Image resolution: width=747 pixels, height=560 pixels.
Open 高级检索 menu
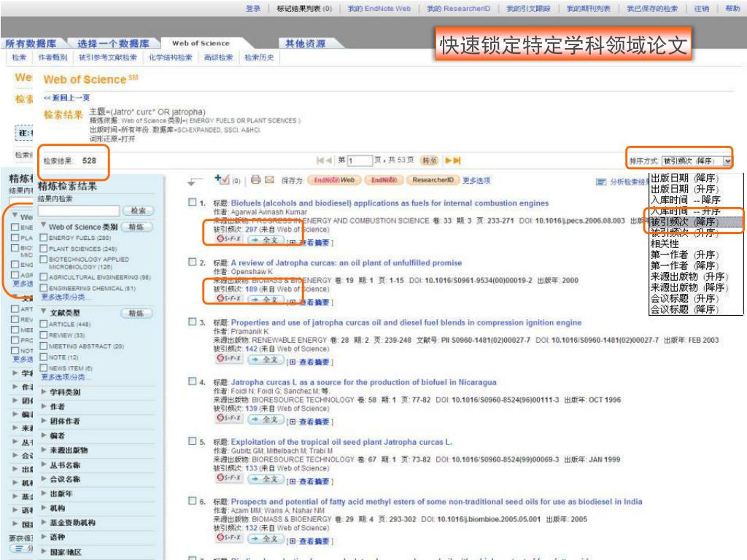218,58
